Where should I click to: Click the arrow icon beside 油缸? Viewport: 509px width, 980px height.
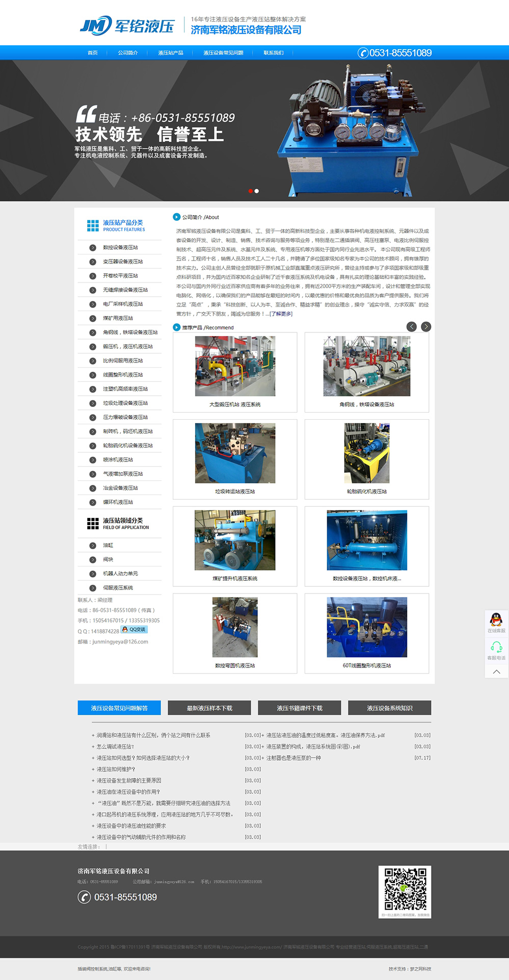point(93,546)
